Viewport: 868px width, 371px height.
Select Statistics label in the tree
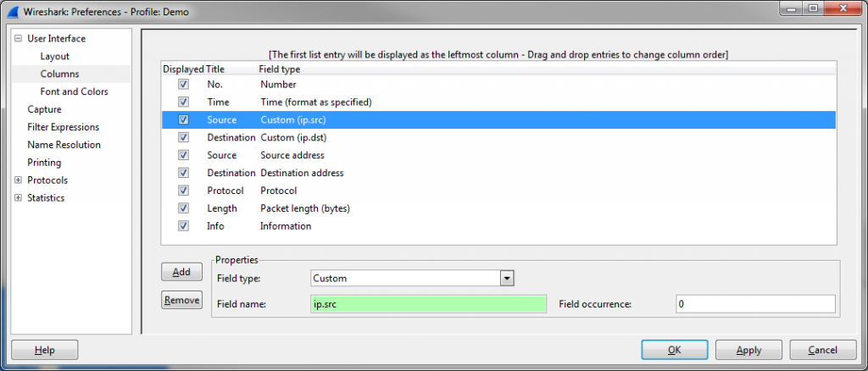(x=46, y=198)
